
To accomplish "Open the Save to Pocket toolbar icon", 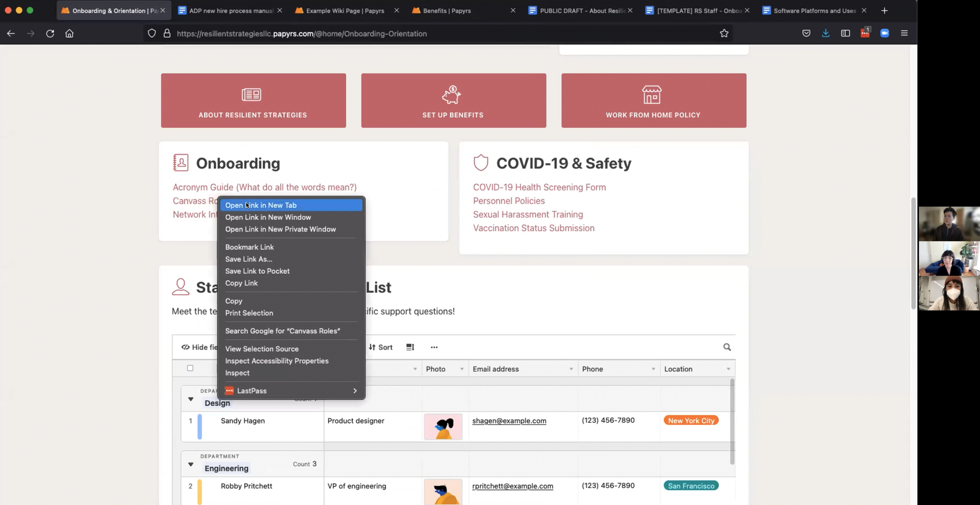I will 806,33.
